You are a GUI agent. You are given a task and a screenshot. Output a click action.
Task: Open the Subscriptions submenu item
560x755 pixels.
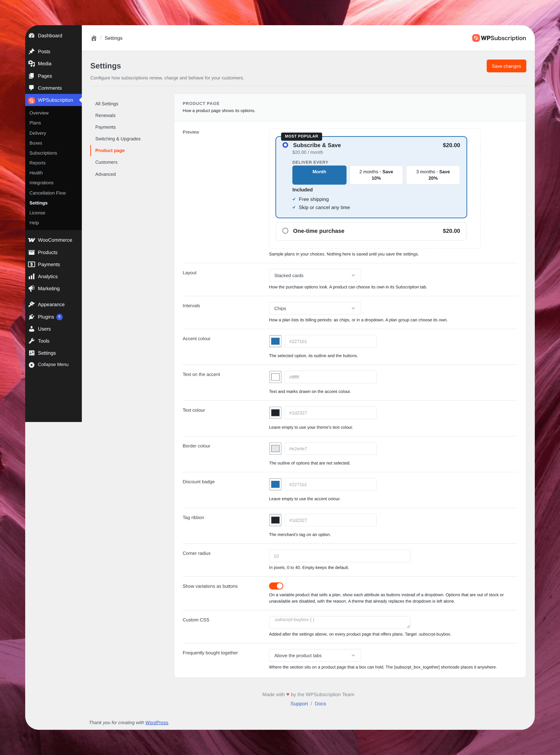(43, 153)
